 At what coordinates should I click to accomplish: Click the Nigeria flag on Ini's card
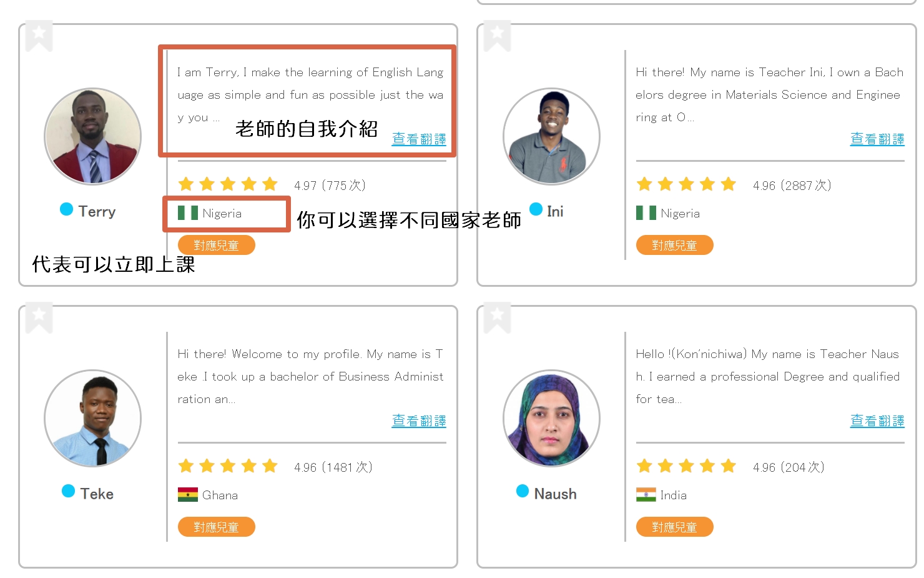click(646, 213)
